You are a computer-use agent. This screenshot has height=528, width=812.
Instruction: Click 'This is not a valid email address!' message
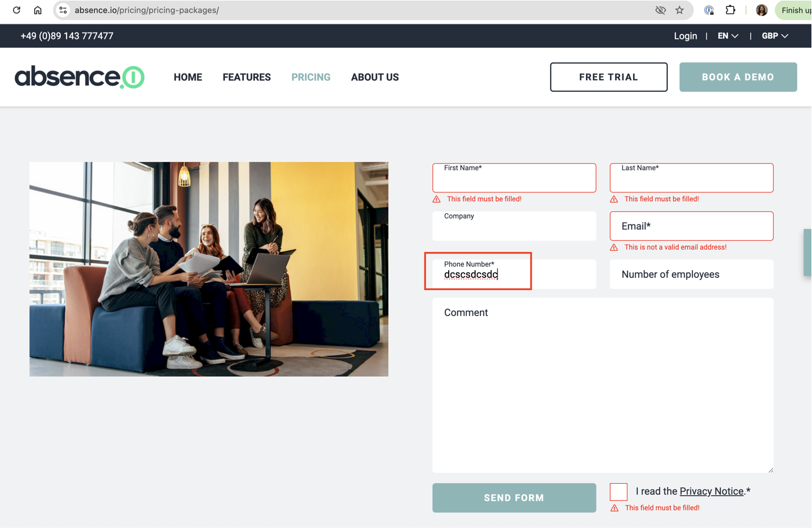coord(675,247)
